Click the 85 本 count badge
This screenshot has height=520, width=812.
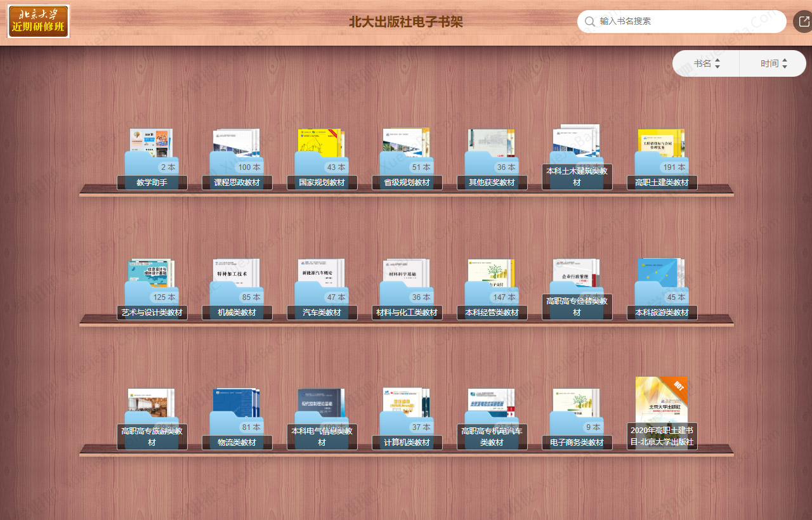click(251, 297)
